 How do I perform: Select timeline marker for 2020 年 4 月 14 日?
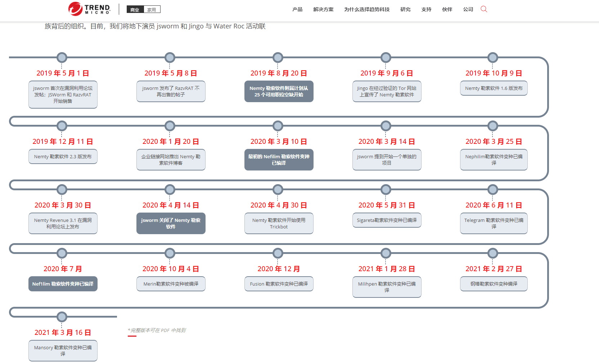170,190
